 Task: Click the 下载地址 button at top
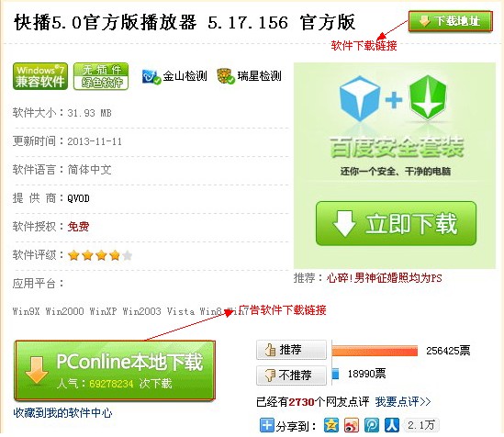coord(451,21)
